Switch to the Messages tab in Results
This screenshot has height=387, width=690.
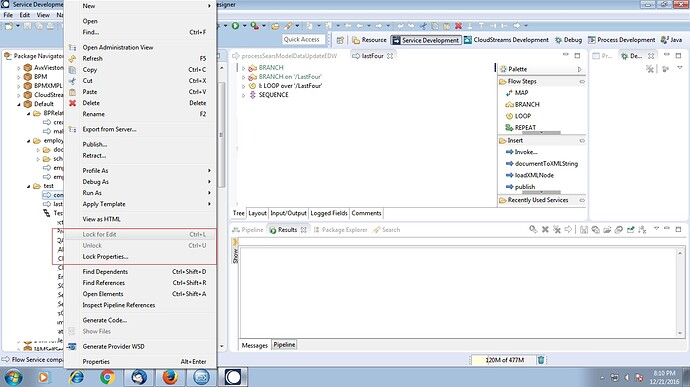pyautogui.click(x=255, y=346)
